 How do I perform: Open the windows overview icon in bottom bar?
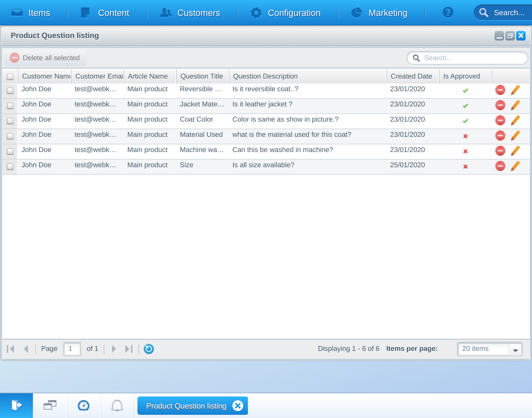click(50, 405)
